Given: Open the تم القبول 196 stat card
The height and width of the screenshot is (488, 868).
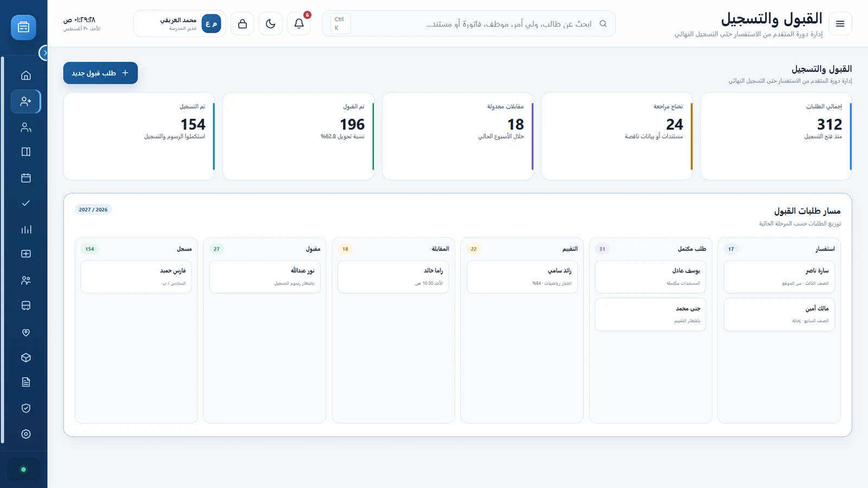Looking at the screenshot, I should coord(298,136).
